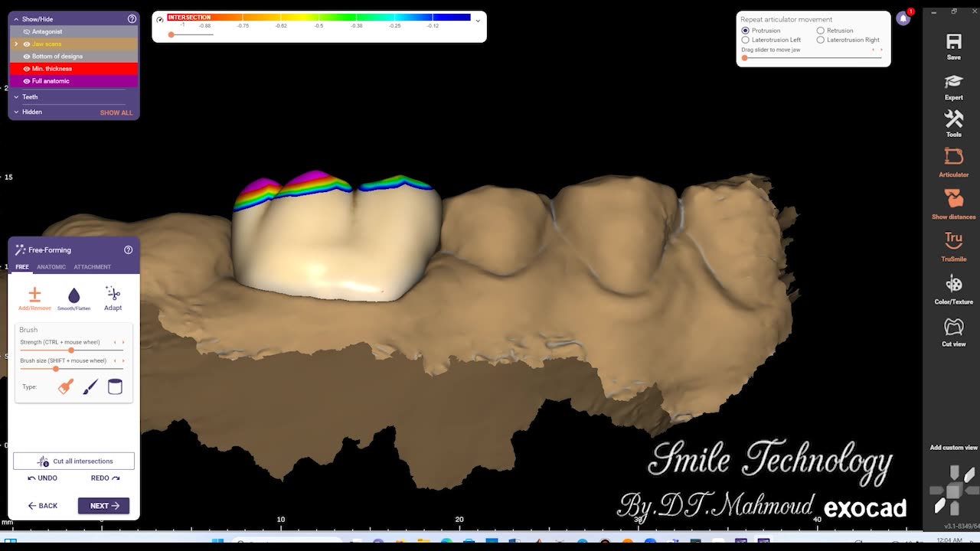Select Smooth/Flatten tool
The image size is (980, 551).
click(x=73, y=298)
